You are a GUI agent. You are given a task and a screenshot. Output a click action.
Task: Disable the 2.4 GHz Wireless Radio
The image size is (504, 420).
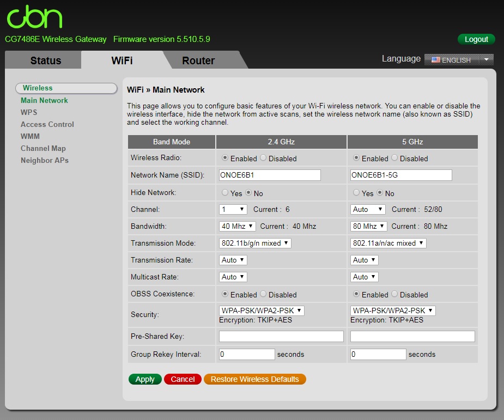[x=263, y=158]
